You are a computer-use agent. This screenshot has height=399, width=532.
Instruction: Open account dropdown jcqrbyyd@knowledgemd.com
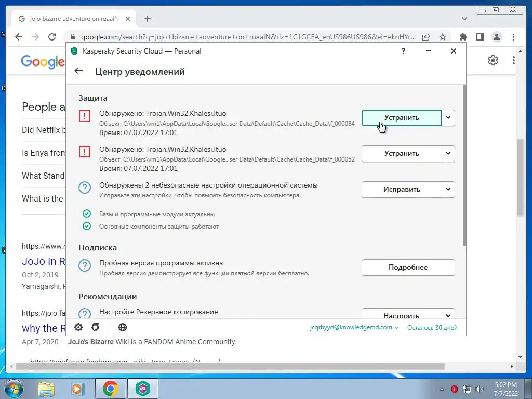(x=354, y=327)
